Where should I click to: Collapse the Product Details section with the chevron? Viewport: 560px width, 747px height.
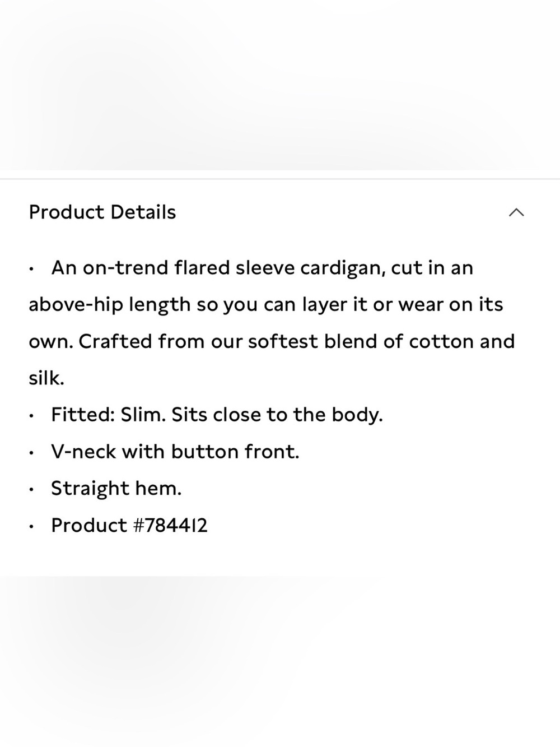tap(516, 212)
